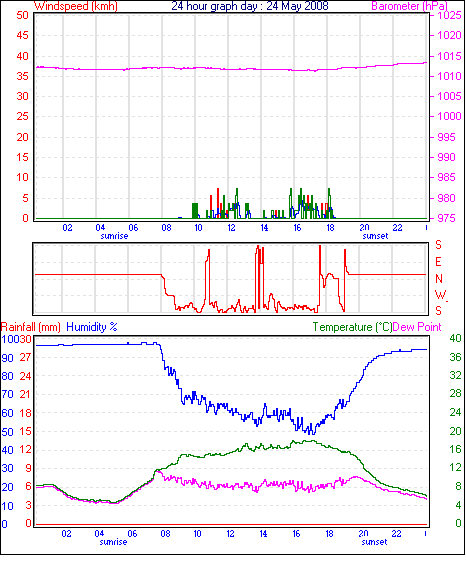Click the 12 hour tick on windspeed graph
466x563 pixels.
231,228
